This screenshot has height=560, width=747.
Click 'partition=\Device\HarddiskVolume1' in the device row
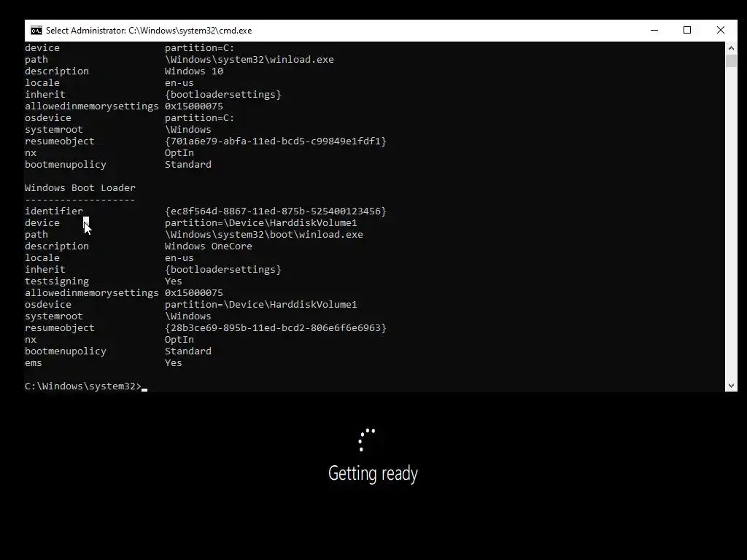[260, 223]
